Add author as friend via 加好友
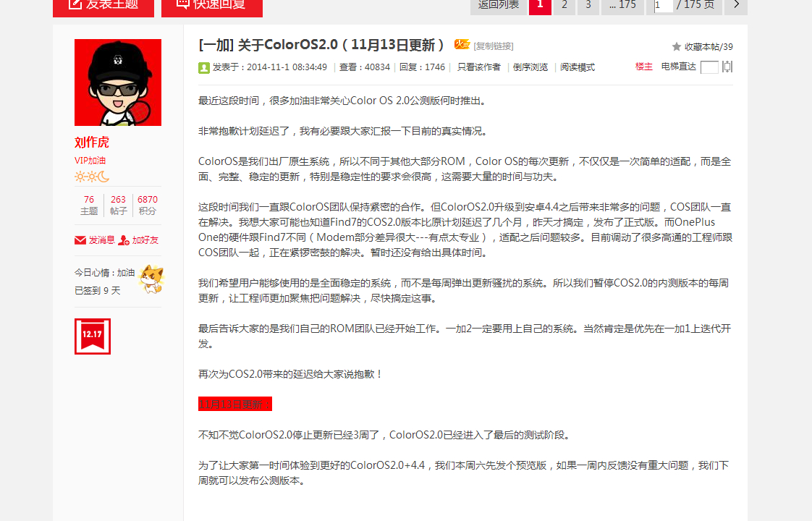 pyautogui.click(x=138, y=240)
